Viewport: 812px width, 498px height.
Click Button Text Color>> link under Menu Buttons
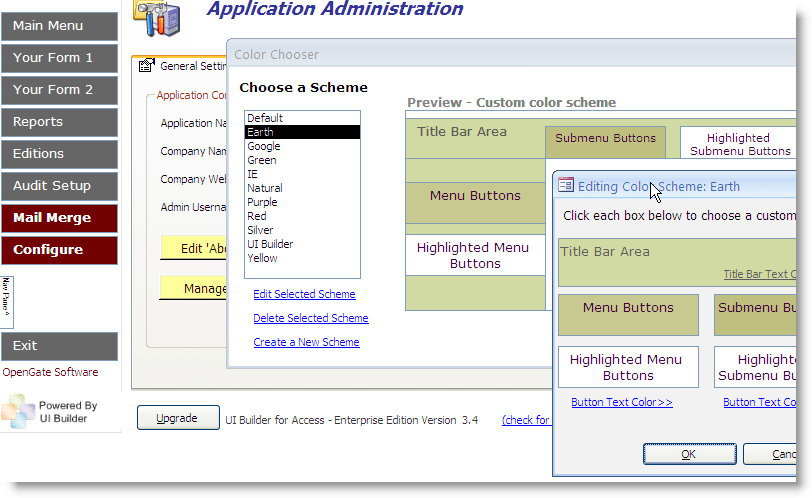coord(622,402)
